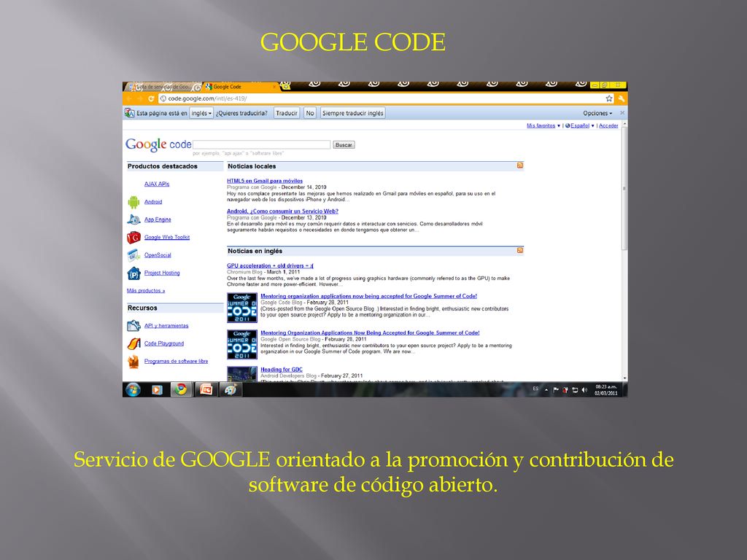Open the Español language selector
This screenshot has height=560, width=747.
[x=580, y=125]
